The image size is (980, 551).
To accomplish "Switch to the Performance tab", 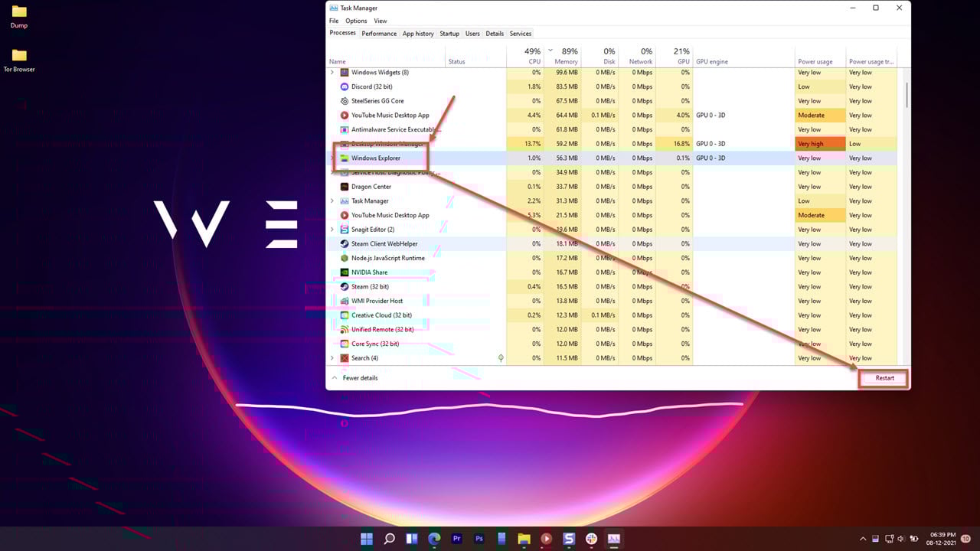I will click(379, 34).
